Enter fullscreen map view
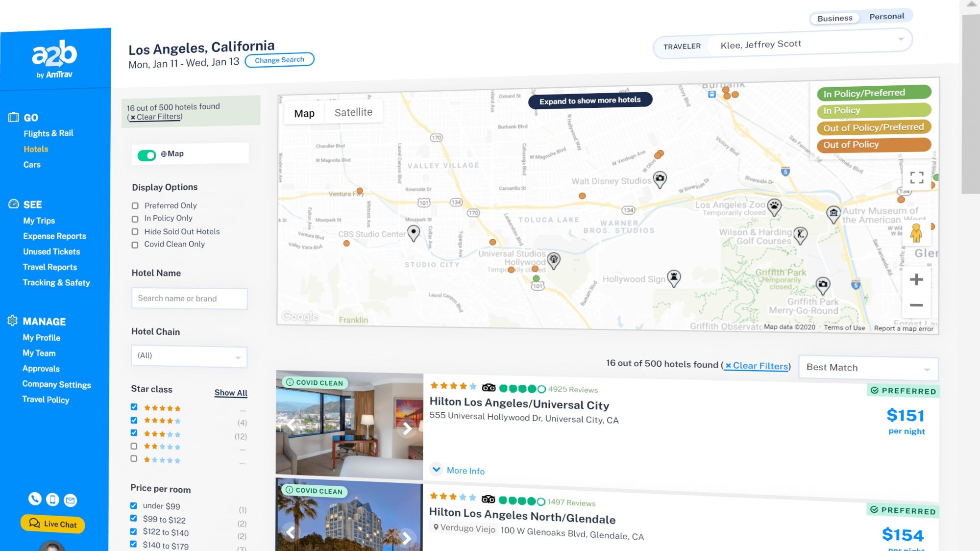980x551 pixels. [916, 177]
